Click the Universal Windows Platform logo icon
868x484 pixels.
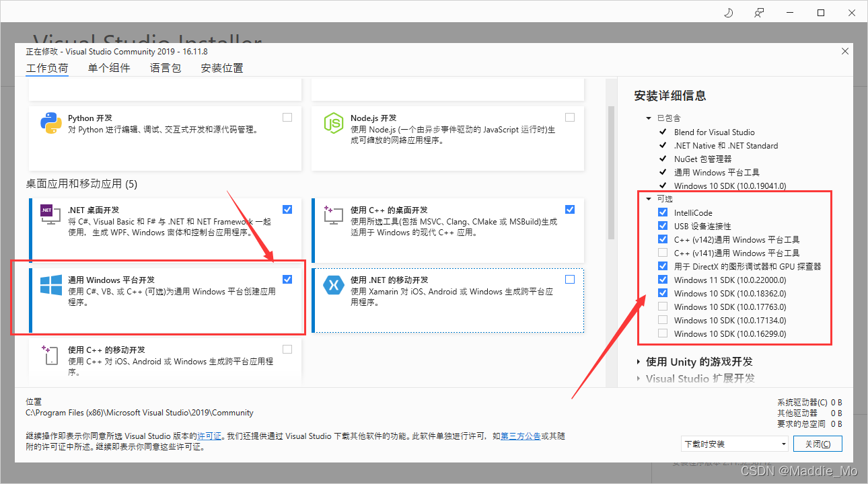(51, 285)
